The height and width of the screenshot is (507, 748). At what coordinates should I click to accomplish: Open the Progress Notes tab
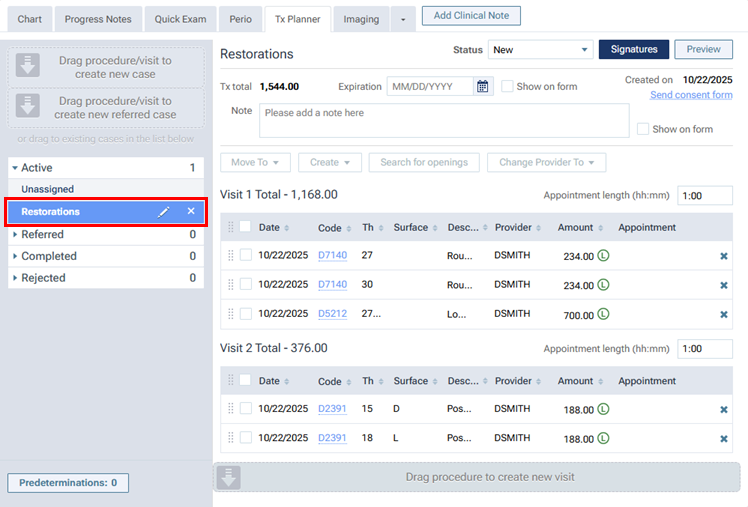100,19
